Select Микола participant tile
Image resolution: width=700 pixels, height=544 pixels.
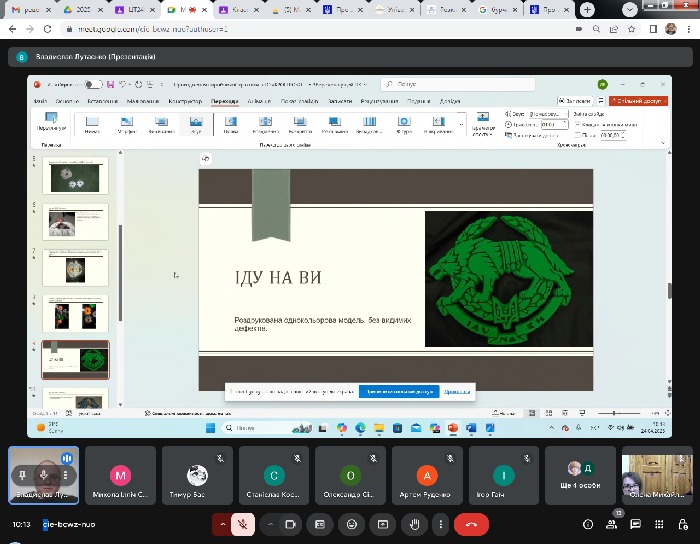[x=120, y=476]
